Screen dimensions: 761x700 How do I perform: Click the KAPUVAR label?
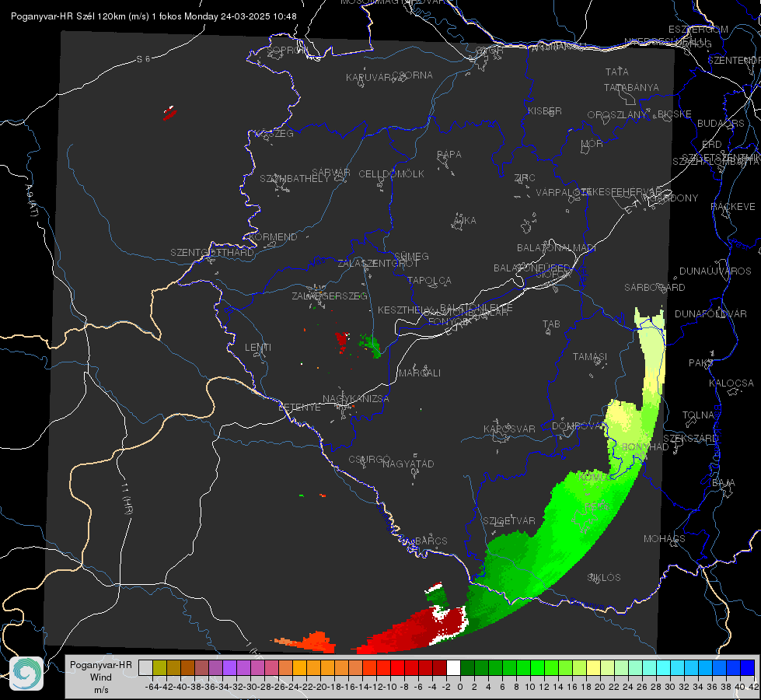tap(368, 78)
